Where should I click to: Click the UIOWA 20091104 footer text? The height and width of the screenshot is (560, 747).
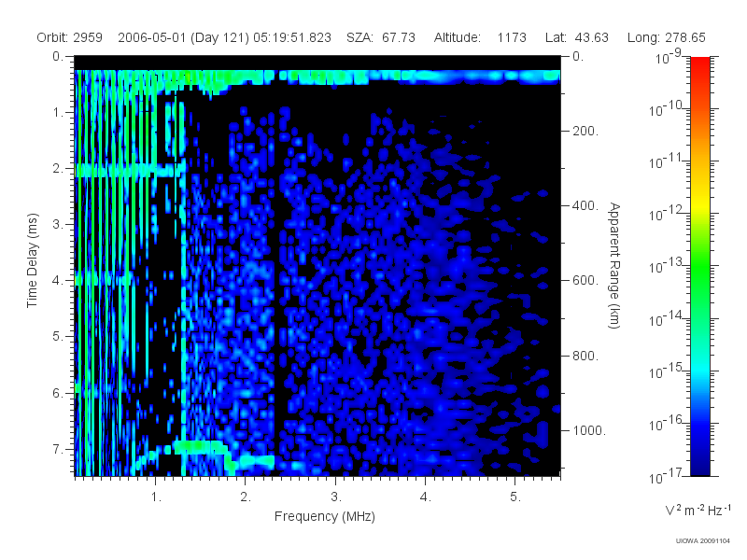pyautogui.click(x=703, y=540)
